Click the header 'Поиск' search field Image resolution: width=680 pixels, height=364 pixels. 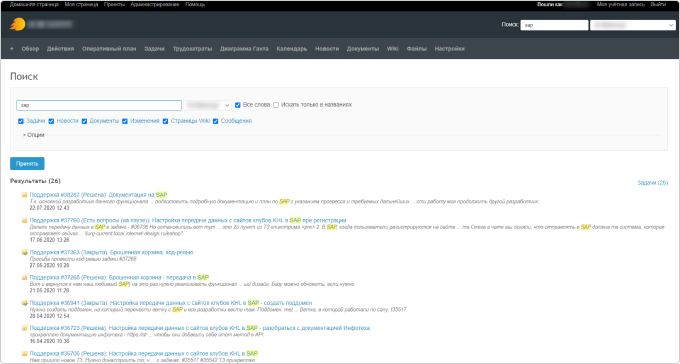(554, 25)
